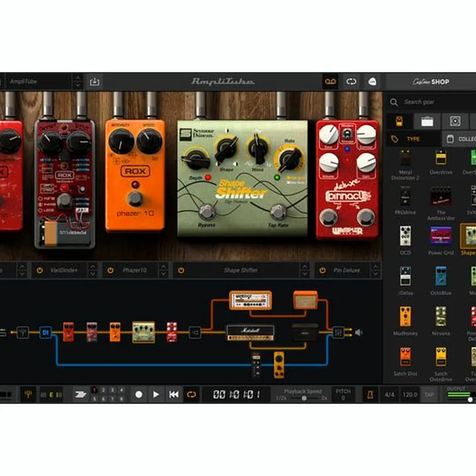Screen dimensions: 476x476
Task: Click the Playback Speed slider handle
Action: pyautogui.click(x=304, y=398)
